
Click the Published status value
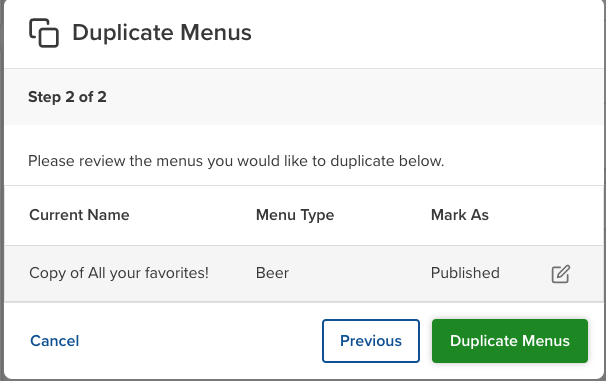point(465,273)
